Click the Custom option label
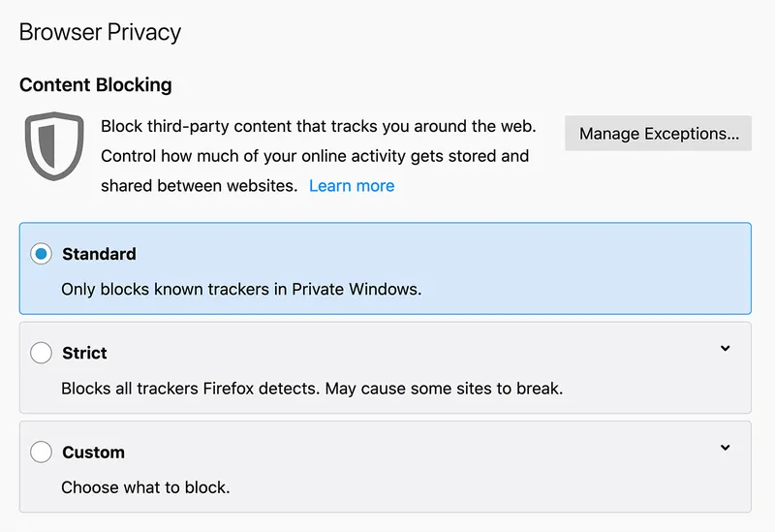Image resolution: width=775 pixels, height=532 pixels. click(x=93, y=452)
